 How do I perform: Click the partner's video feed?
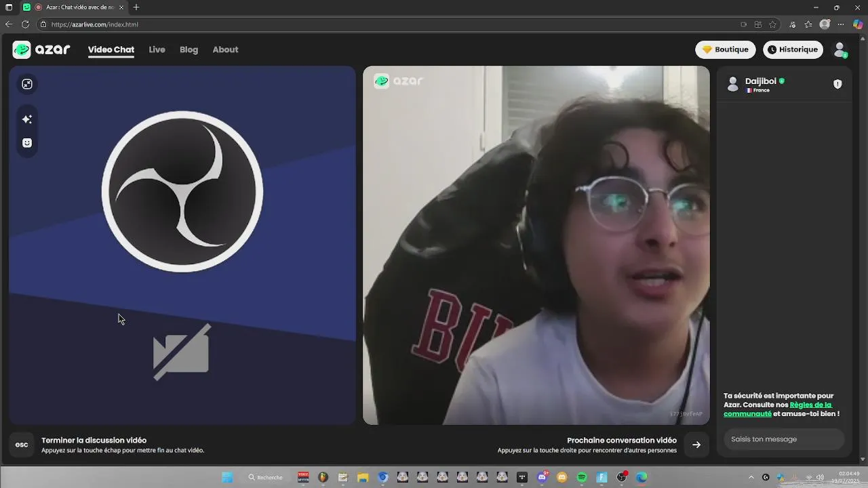coord(536,245)
